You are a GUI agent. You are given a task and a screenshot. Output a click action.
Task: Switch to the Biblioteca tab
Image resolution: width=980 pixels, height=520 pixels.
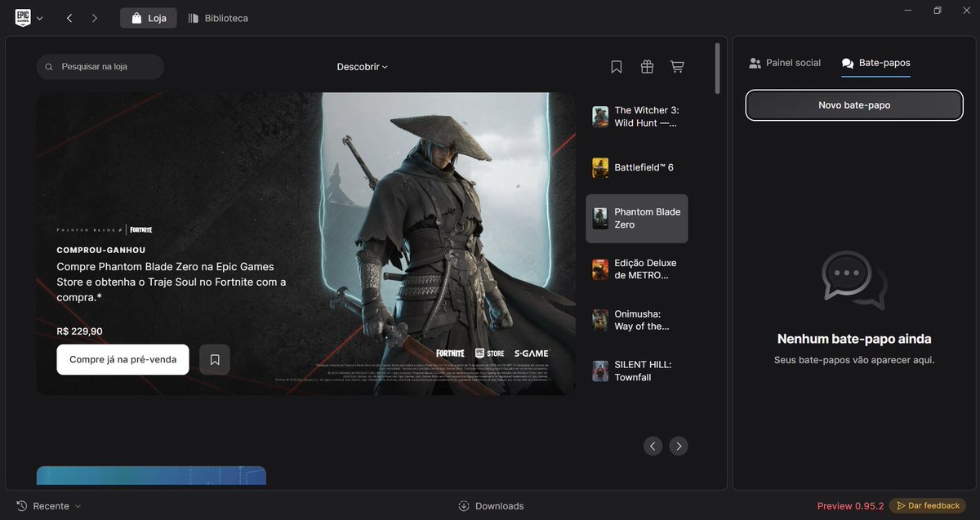point(218,18)
